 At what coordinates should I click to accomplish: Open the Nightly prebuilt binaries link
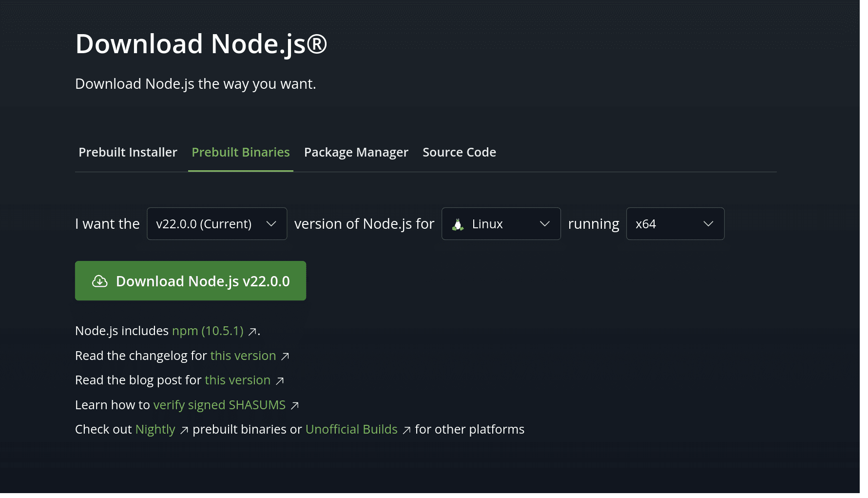155,429
